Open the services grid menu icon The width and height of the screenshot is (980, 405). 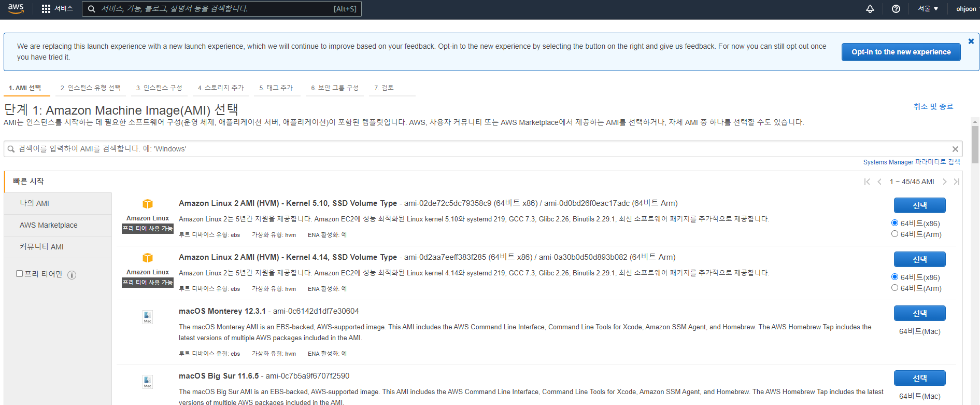tap(46, 9)
